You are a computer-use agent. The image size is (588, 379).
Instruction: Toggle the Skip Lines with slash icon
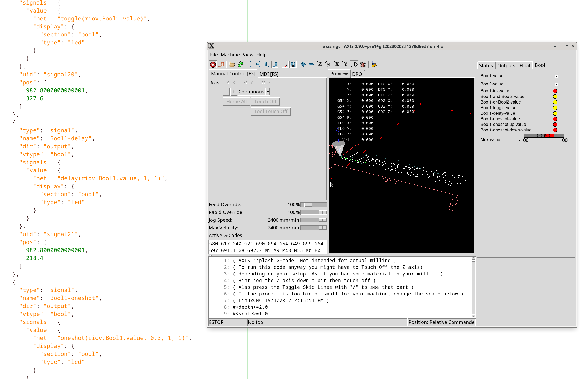(x=285, y=64)
